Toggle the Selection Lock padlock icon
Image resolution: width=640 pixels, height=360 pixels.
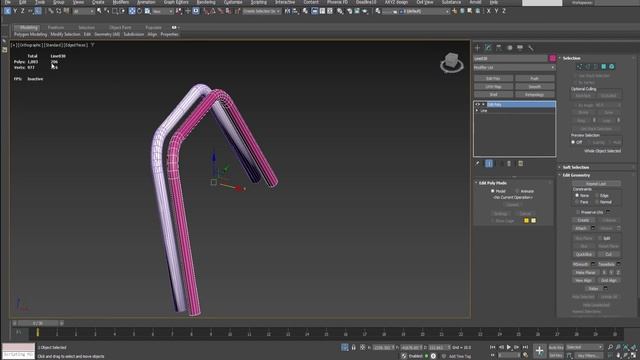tap(353, 347)
